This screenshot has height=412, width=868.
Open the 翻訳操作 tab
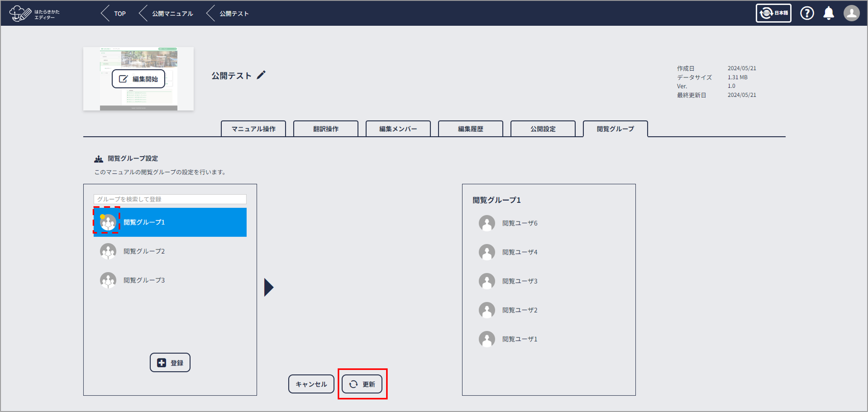coord(326,129)
